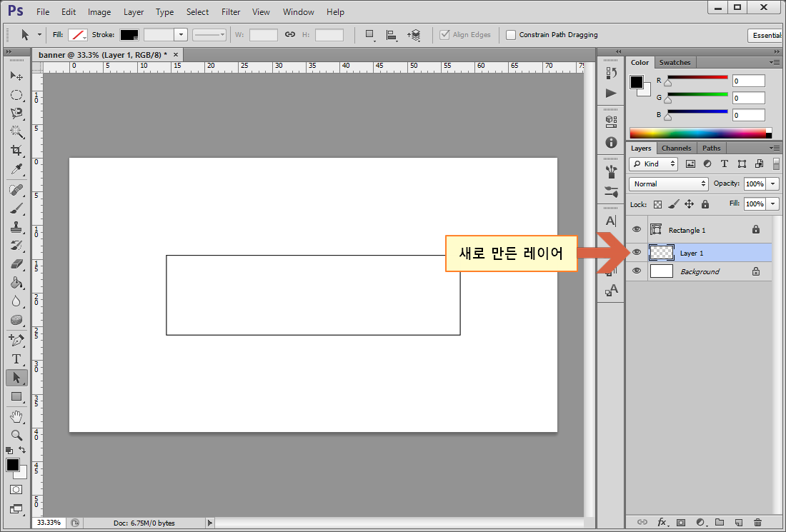The image size is (786, 532).
Task: Select the Hand tool
Action: [x=16, y=417]
